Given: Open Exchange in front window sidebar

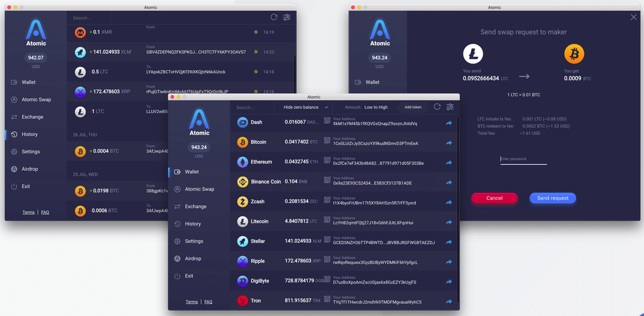Looking at the screenshot, I should [x=195, y=206].
